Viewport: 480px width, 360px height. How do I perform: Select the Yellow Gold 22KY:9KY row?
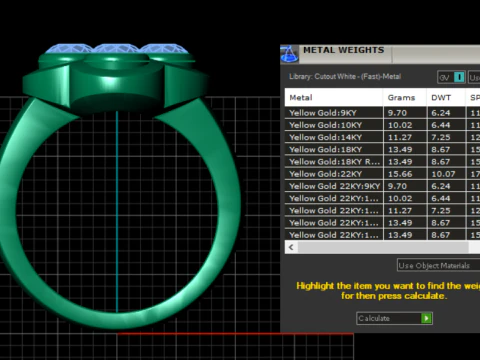(x=382, y=186)
